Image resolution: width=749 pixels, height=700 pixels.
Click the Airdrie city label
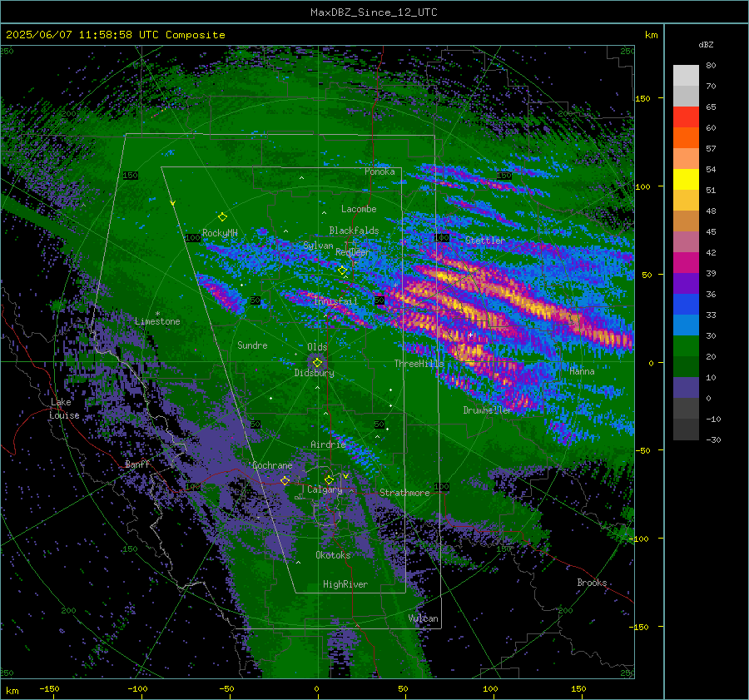coord(328,444)
